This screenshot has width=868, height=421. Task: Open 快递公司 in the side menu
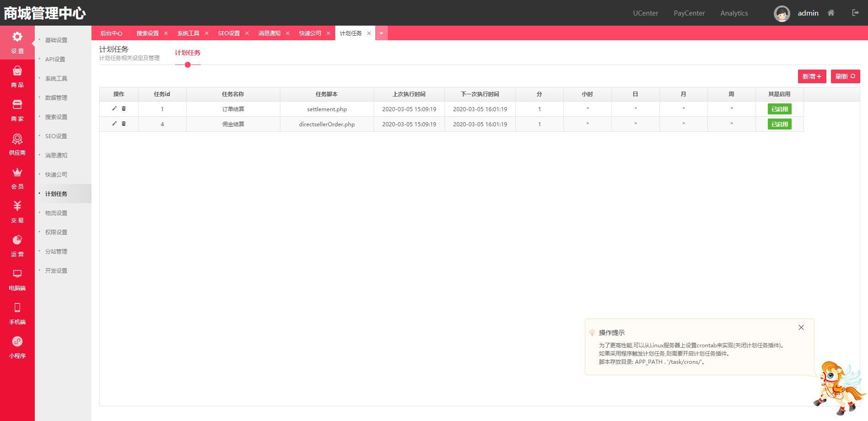pos(56,175)
